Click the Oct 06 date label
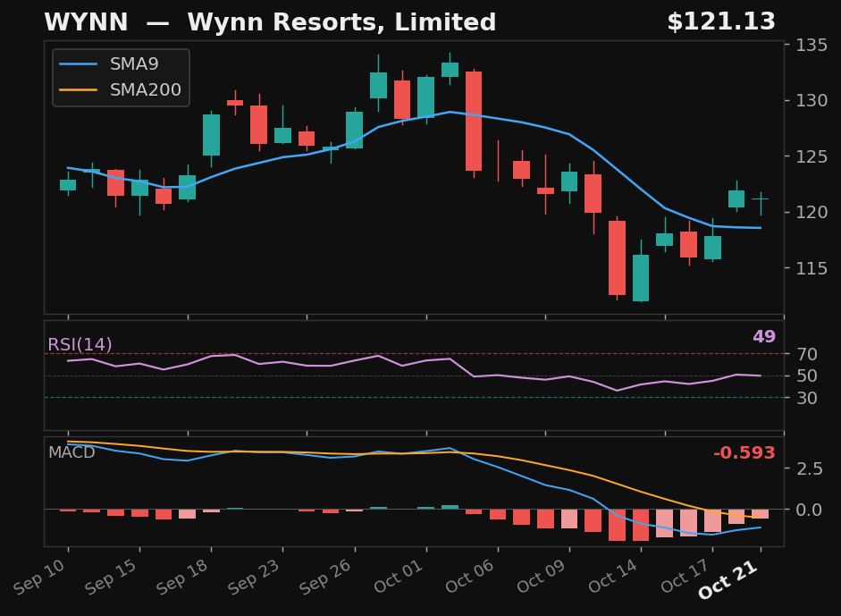 click(470, 576)
